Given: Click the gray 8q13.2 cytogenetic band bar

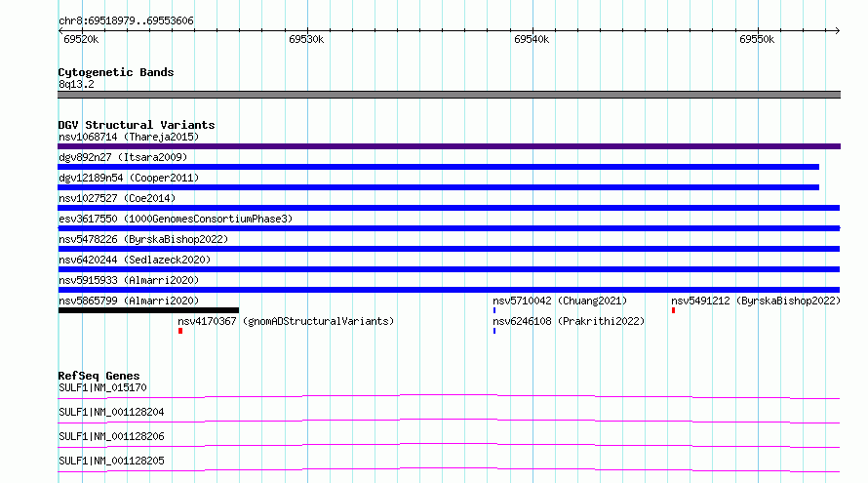Looking at the screenshot, I should click(x=449, y=95).
